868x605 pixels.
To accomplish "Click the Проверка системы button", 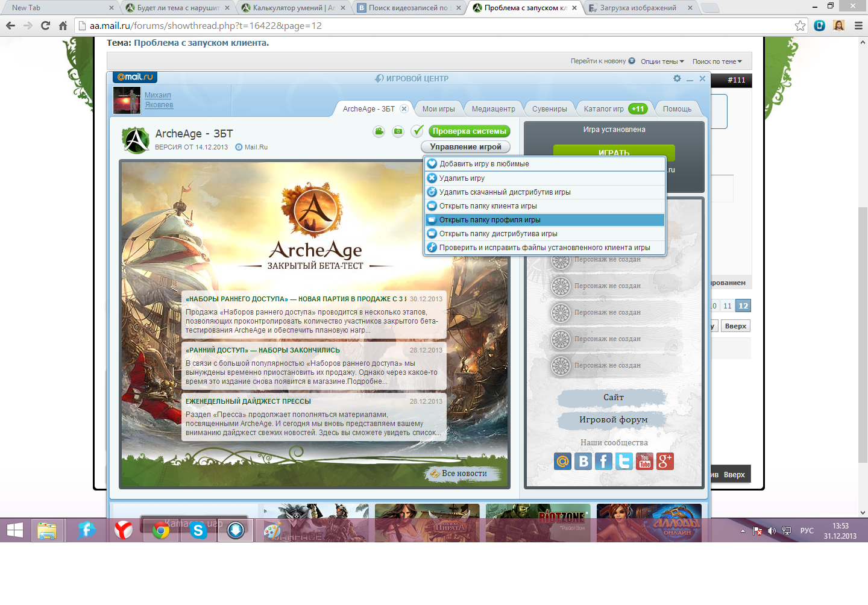I will [x=470, y=131].
